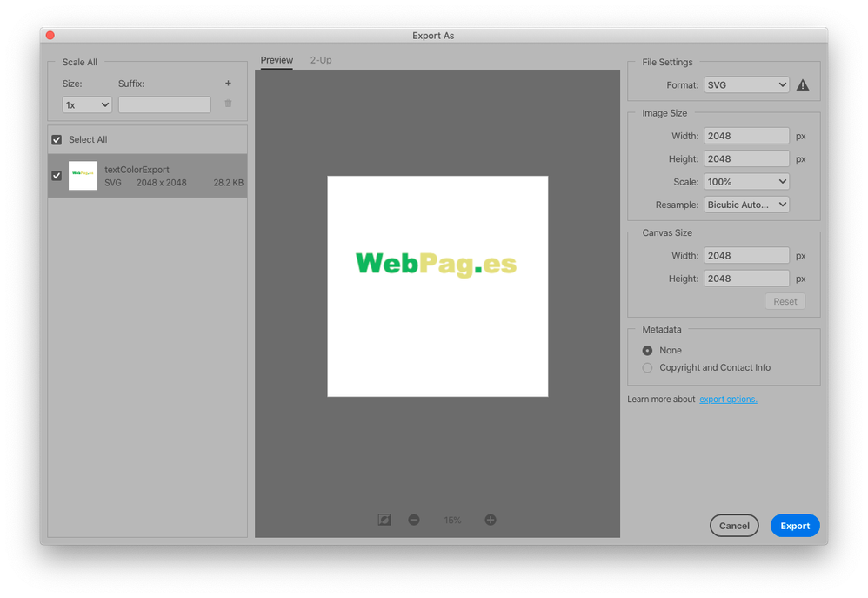868x598 pixels.
Task: Click the textColorExport file name
Action: pyautogui.click(x=137, y=170)
